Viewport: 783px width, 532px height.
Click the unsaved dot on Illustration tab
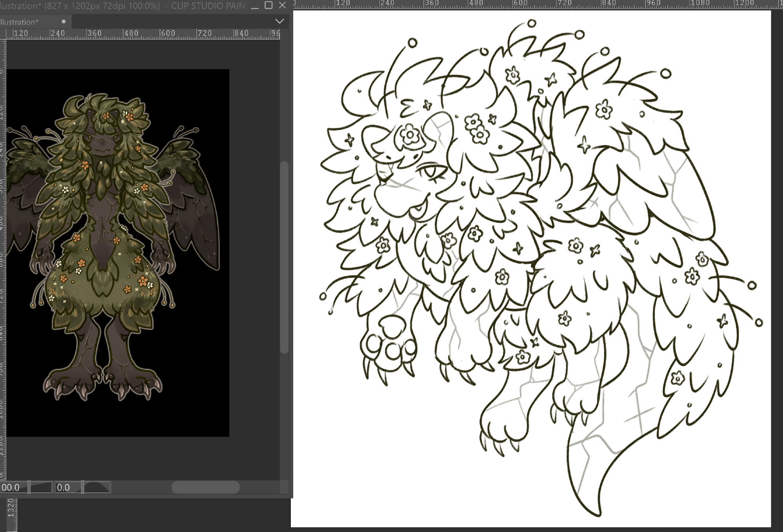[x=64, y=22]
